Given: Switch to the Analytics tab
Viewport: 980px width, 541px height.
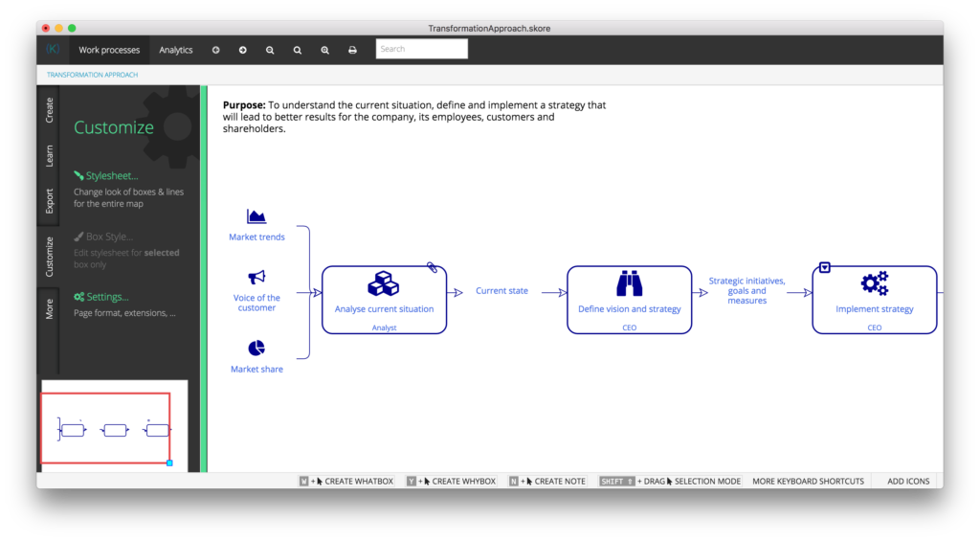Looking at the screenshot, I should click(176, 50).
